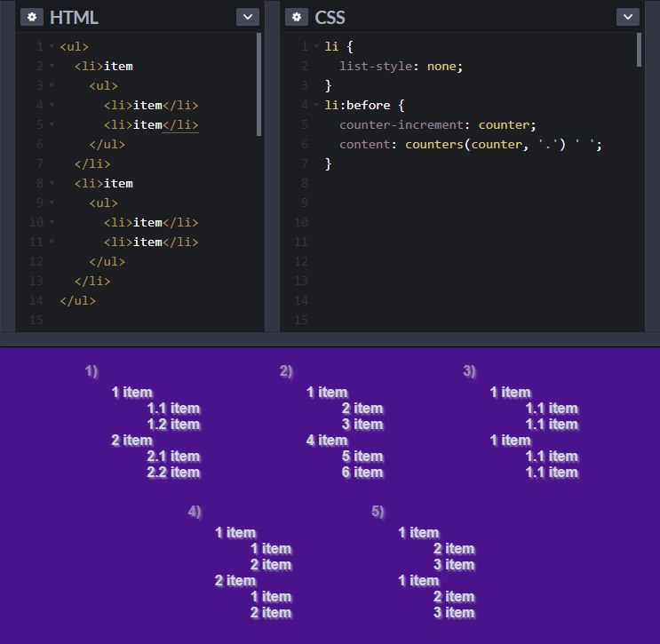
Task: Click answer label '3)' in preview
Action: (x=469, y=371)
